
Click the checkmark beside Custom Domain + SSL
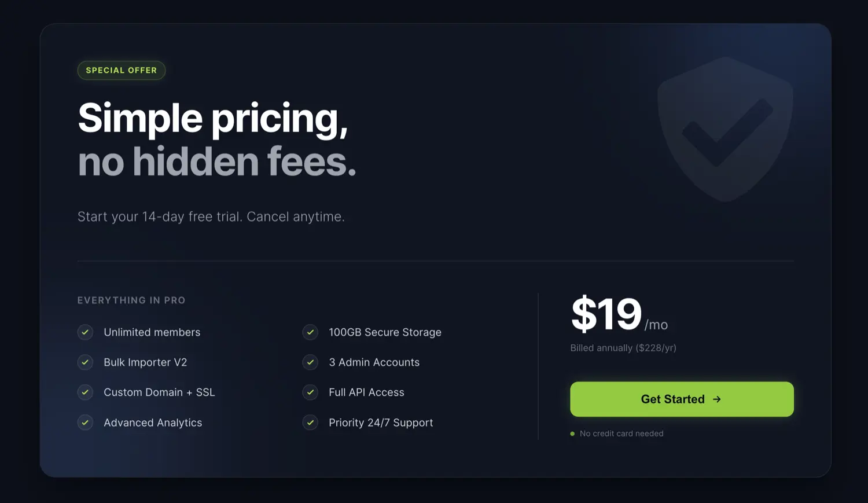[85, 392]
